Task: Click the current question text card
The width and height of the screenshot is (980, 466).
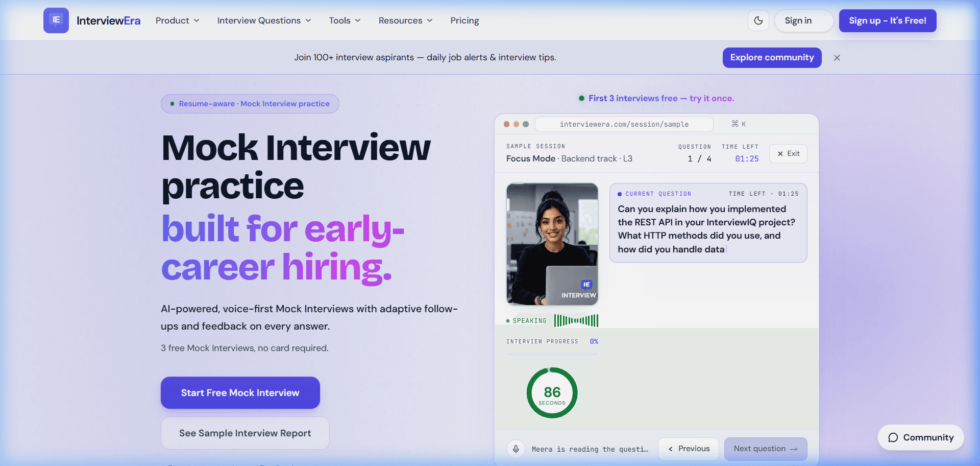Action: coord(708,223)
